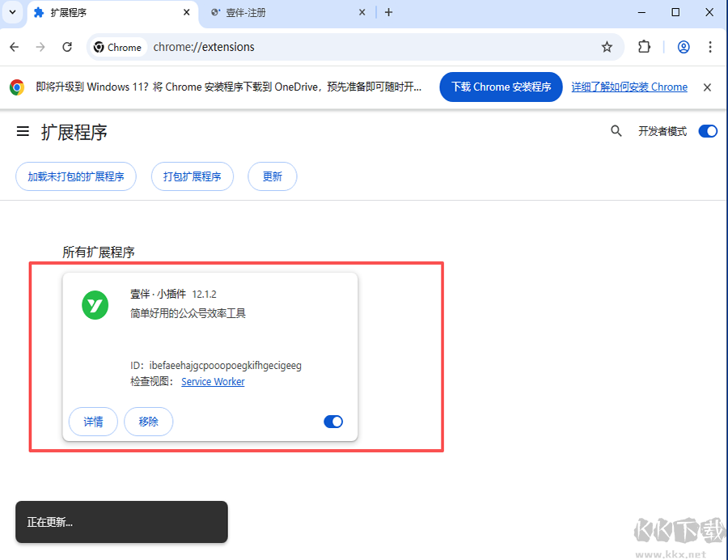
Task: Click the 壹伴·小插件 extension name
Action: coord(158,294)
